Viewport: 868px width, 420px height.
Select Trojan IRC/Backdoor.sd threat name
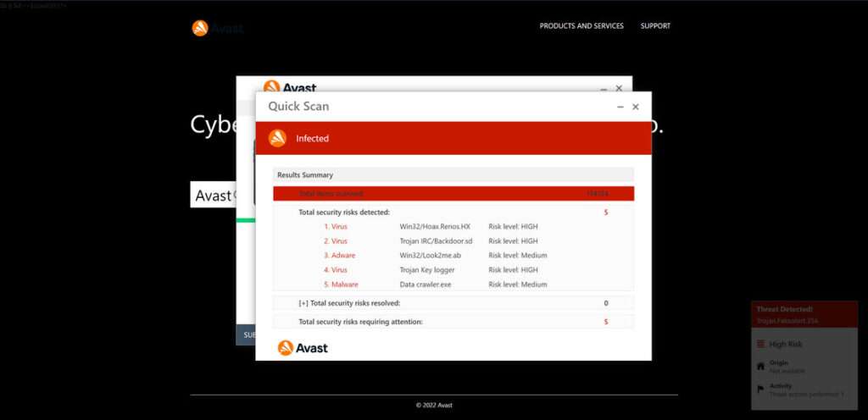coord(437,241)
